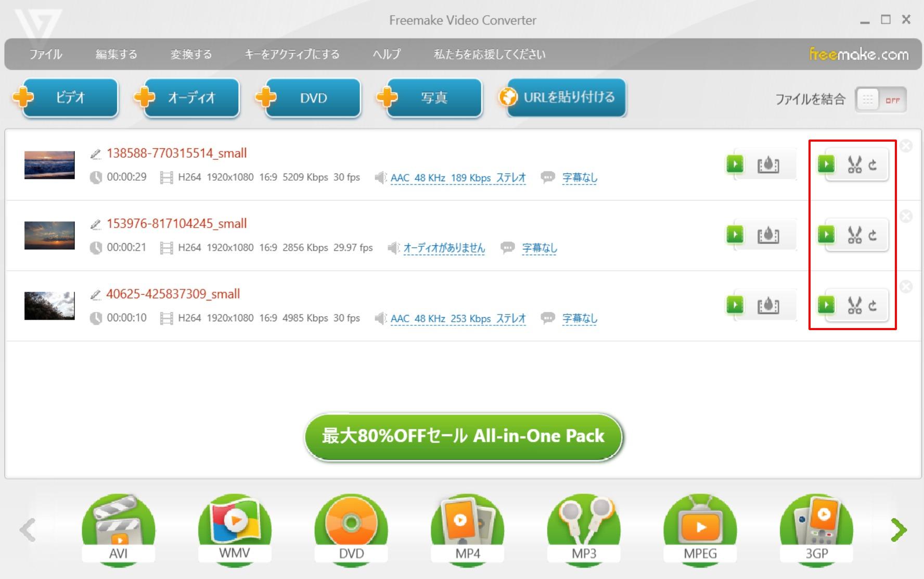Image resolution: width=924 pixels, height=579 pixels.
Task: Rename 40625-425837309_small with pencil icon
Action: (95, 294)
